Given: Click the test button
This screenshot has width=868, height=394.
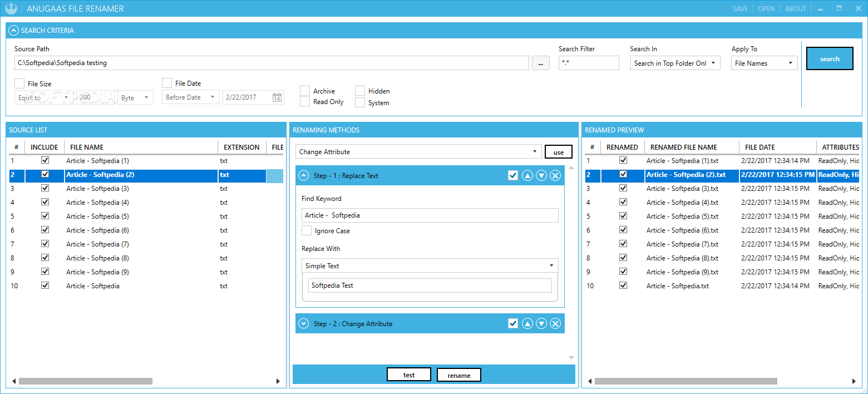Looking at the screenshot, I should pos(409,375).
